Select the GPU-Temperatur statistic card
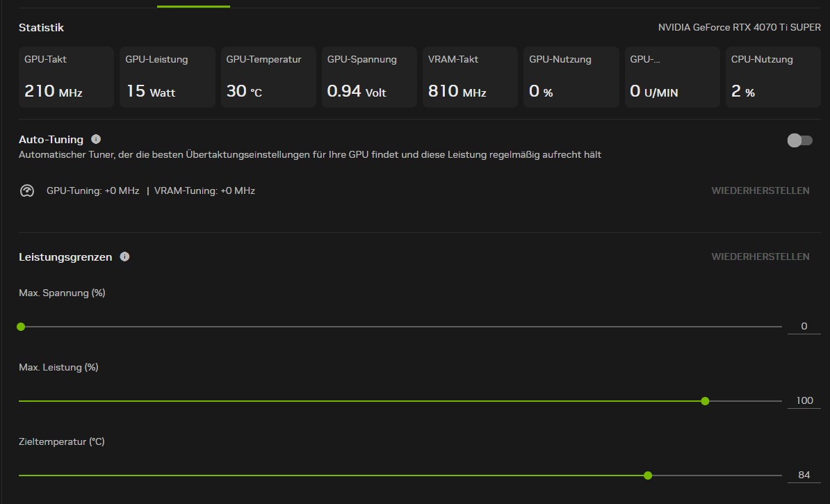 [268, 77]
